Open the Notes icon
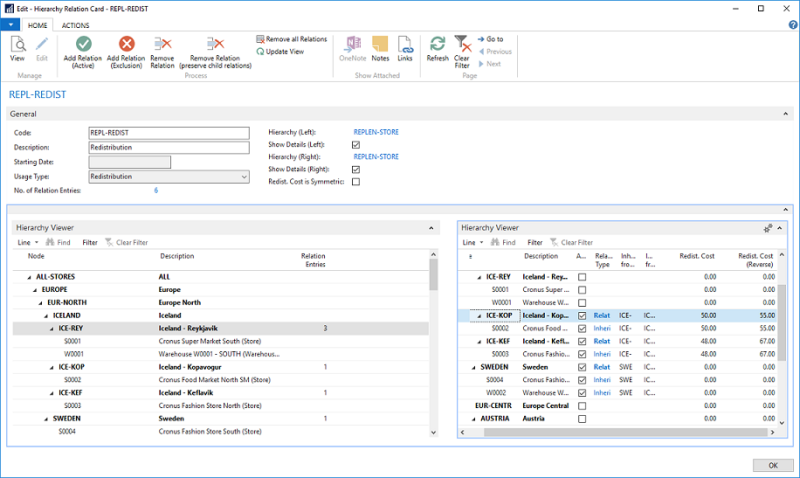Screen dimensions: 800x478 tap(380, 45)
